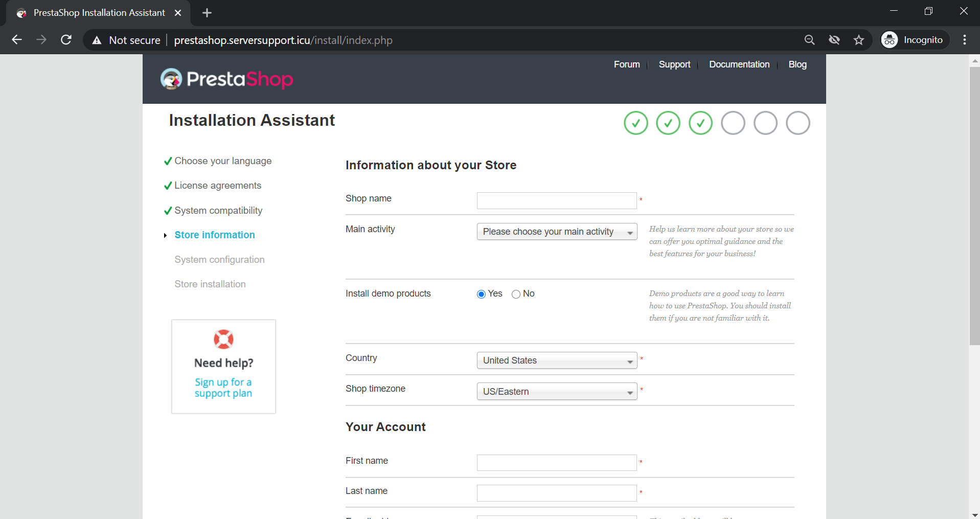Bookmark this page with star icon
Image resolution: width=980 pixels, height=519 pixels.
click(x=858, y=40)
